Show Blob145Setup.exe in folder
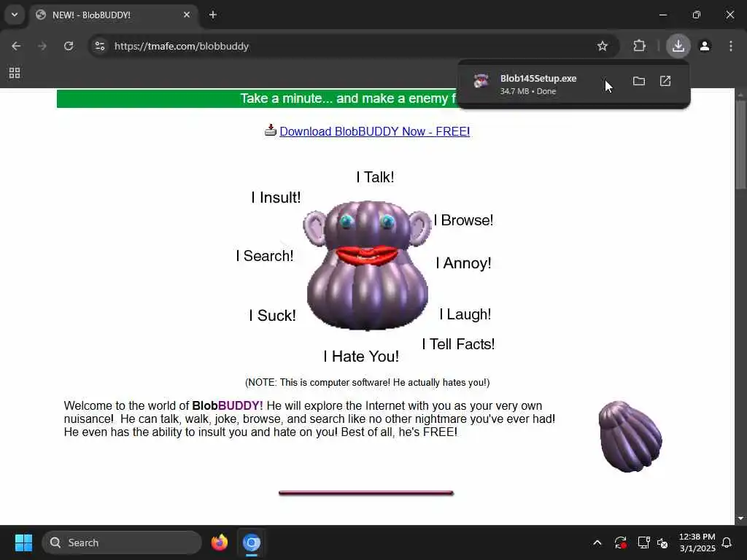The width and height of the screenshot is (747, 560). (639, 82)
